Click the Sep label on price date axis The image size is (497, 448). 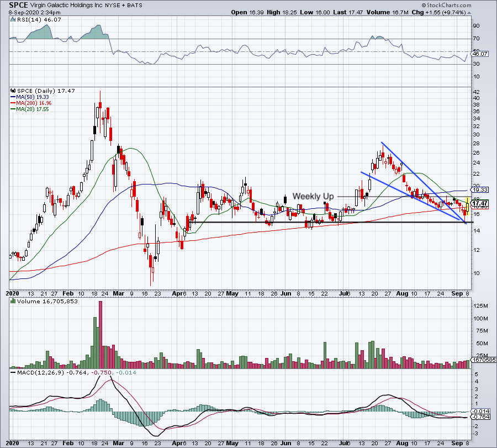click(457, 293)
